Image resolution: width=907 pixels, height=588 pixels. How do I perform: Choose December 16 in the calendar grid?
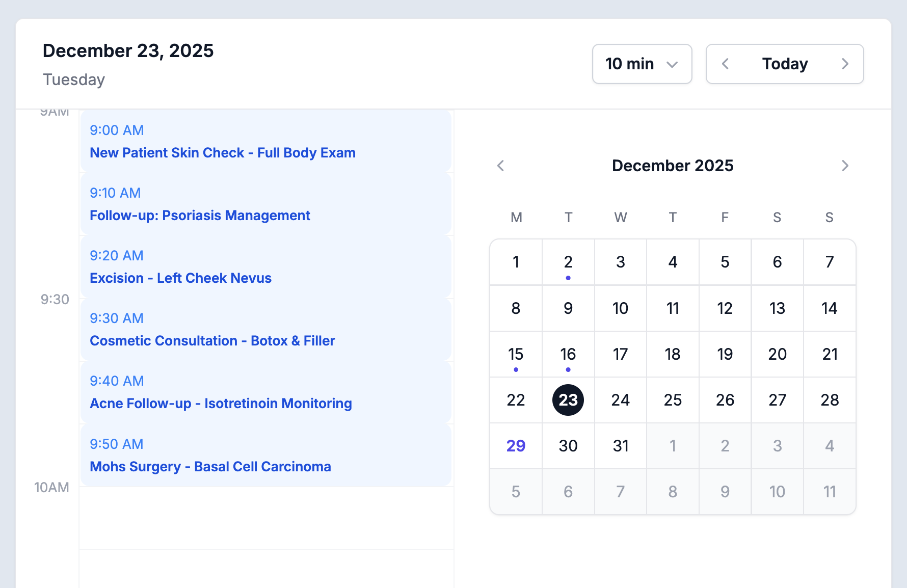tap(568, 354)
